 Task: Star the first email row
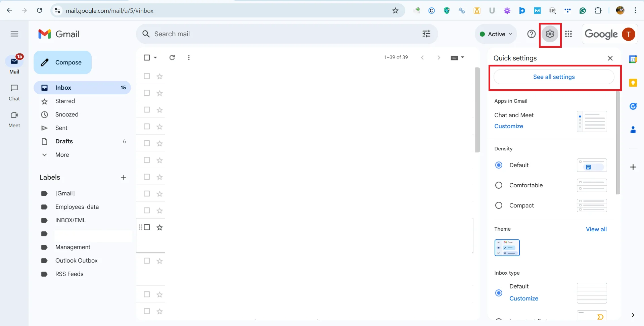(160, 76)
